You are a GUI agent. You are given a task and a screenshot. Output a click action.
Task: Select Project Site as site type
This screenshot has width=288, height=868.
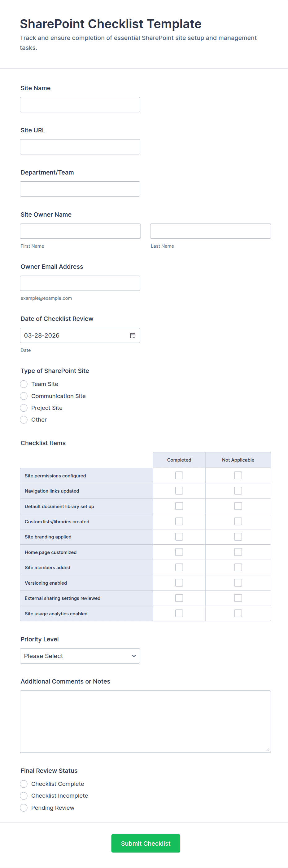pos(24,408)
